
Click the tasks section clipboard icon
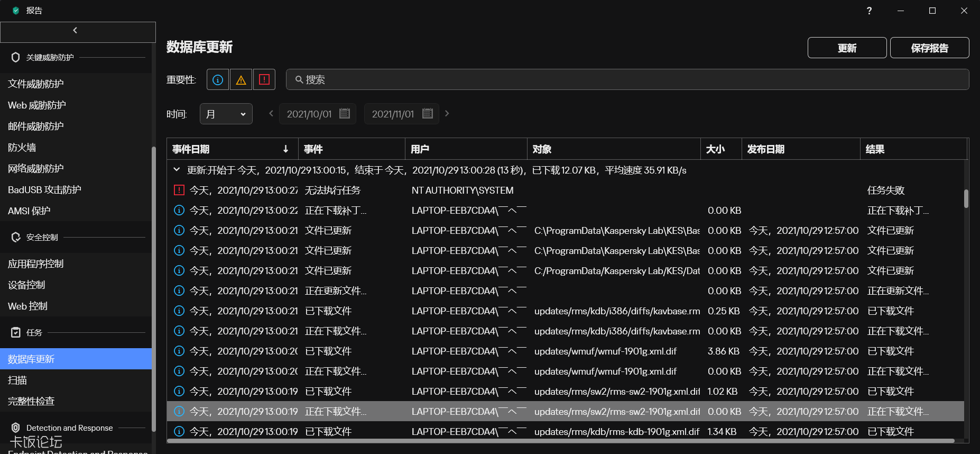pyautogui.click(x=15, y=332)
